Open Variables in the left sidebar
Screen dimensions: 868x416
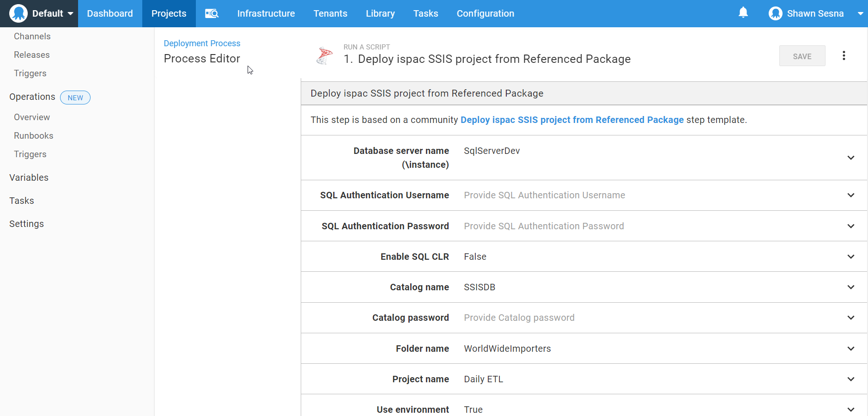point(29,177)
